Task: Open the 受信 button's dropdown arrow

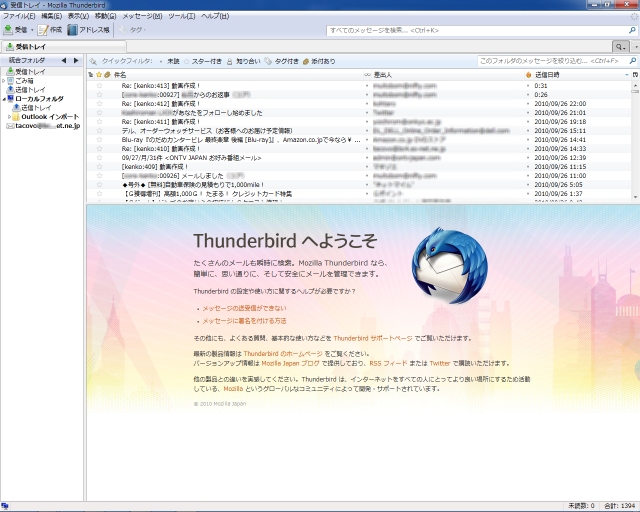Action: (32, 30)
